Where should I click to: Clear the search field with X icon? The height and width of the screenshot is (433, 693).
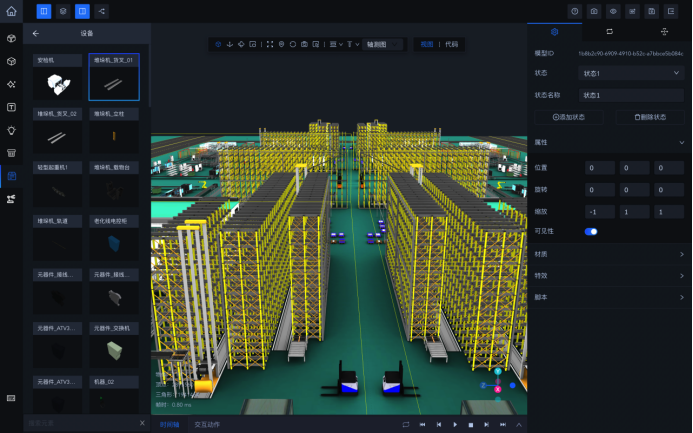click(142, 423)
